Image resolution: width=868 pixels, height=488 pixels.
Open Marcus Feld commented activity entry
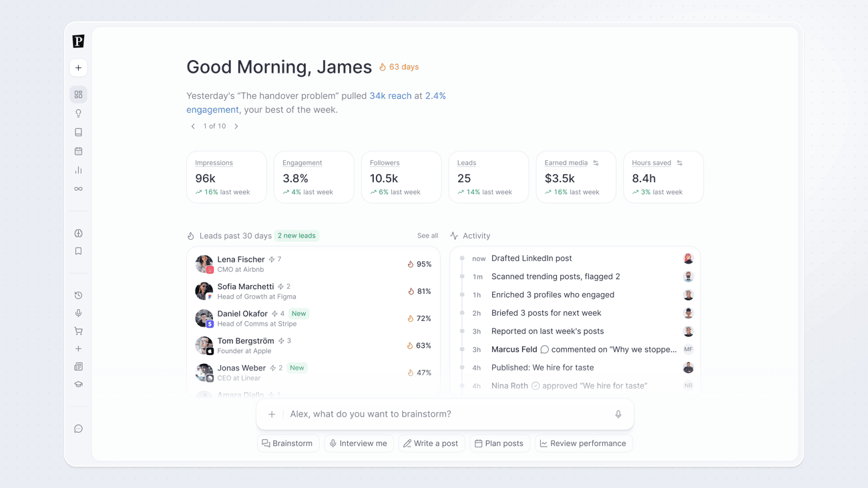pyautogui.click(x=576, y=349)
